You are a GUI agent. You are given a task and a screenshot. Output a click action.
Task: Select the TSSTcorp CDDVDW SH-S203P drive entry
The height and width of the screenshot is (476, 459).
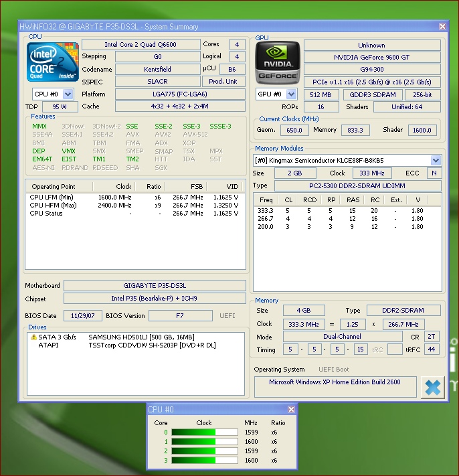point(136,345)
